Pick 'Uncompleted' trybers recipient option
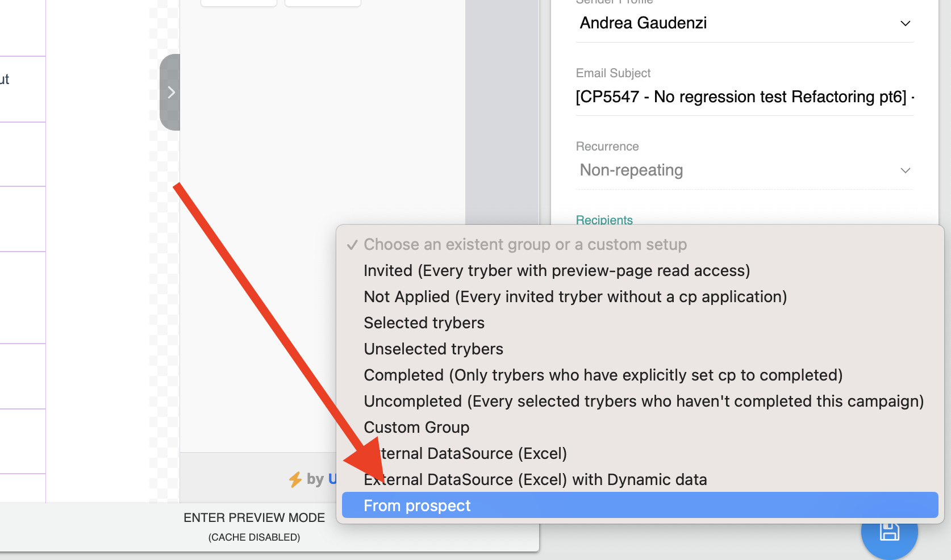Image resolution: width=951 pixels, height=560 pixels. (640, 401)
